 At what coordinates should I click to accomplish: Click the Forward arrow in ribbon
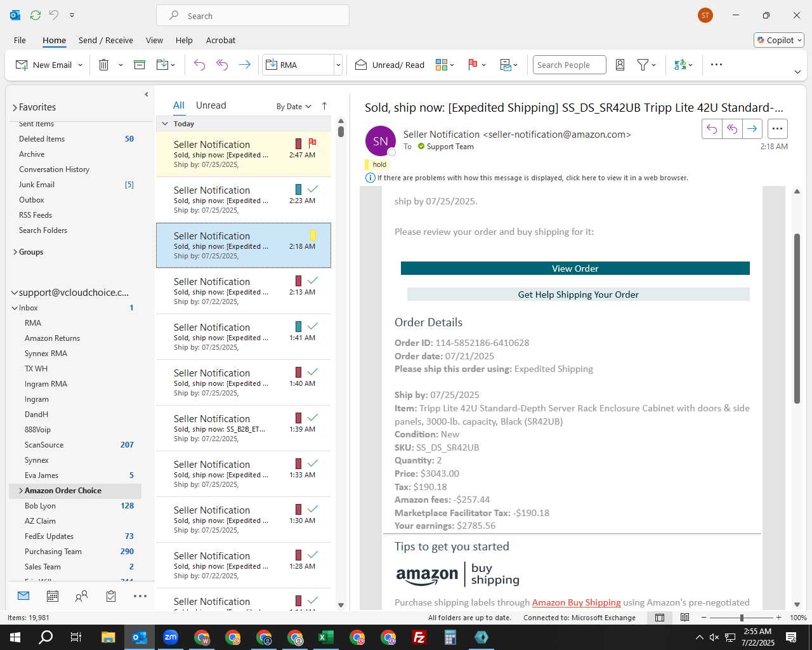tap(244, 65)
